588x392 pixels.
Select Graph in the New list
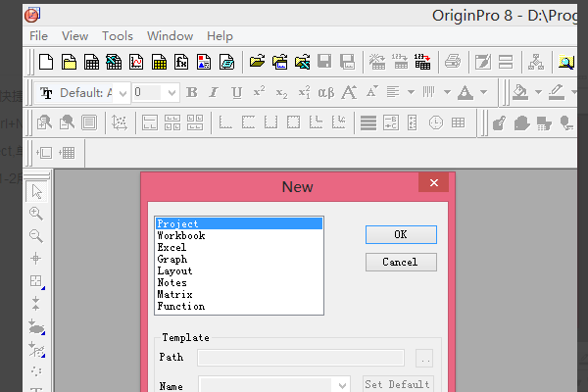pos(239,259)
